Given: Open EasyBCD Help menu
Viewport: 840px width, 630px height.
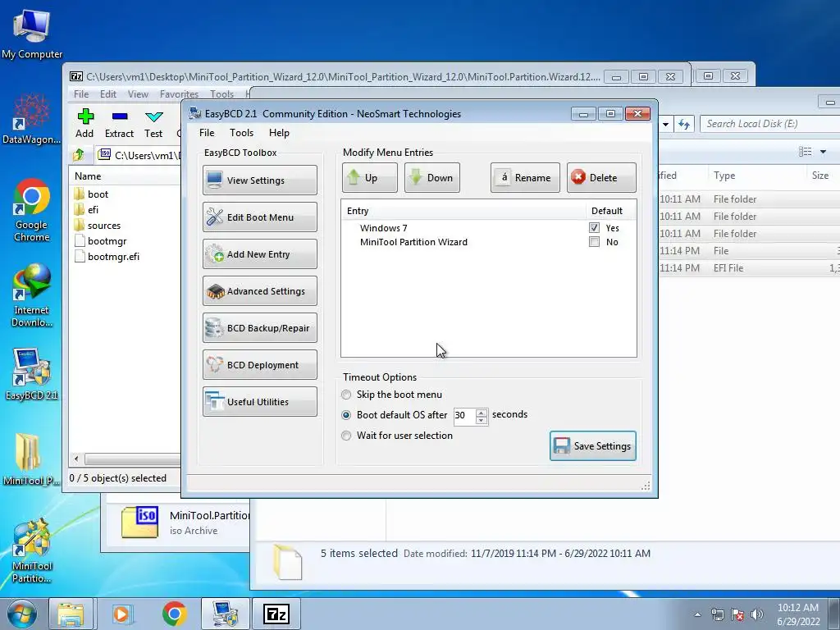Looking at the screenshot, I should 279,133.
